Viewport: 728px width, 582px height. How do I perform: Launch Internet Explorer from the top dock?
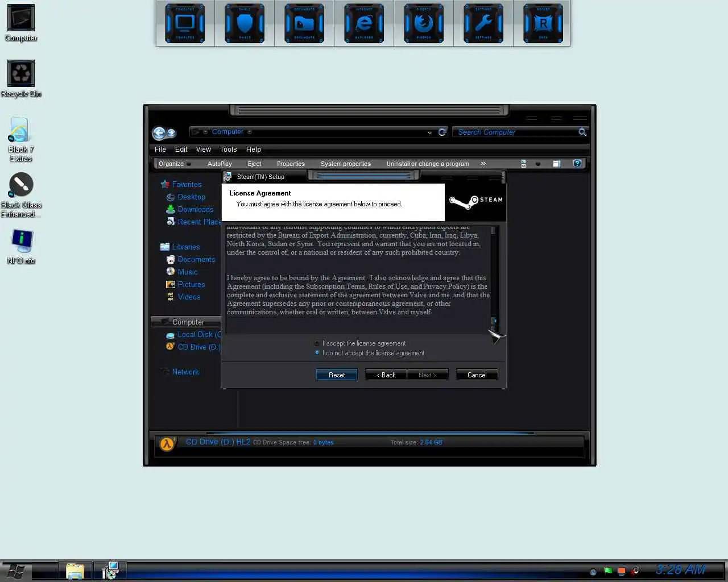pos(364,23)
